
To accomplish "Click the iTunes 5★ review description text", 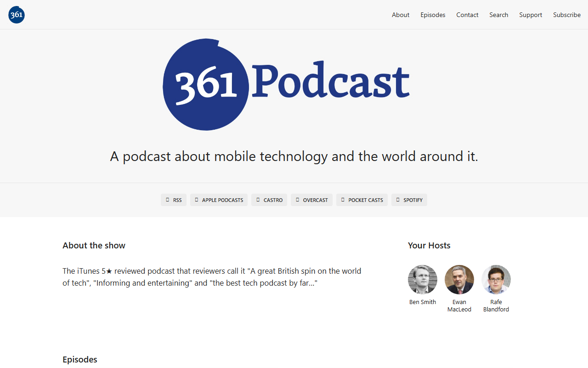I will point(212,277).
